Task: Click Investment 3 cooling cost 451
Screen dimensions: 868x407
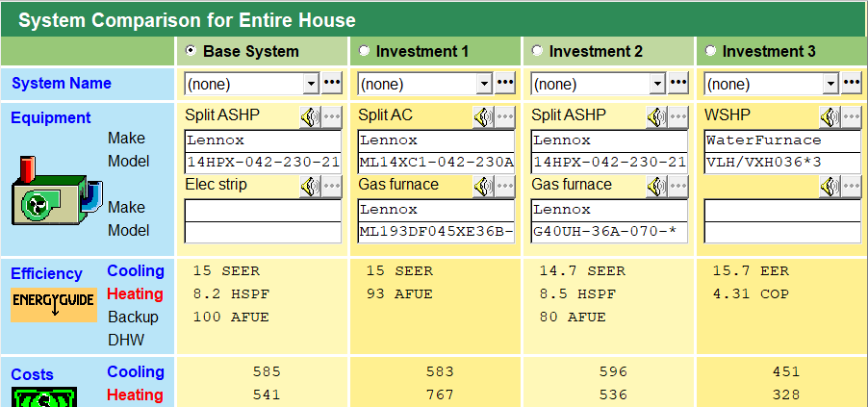Action: (786, 372)
